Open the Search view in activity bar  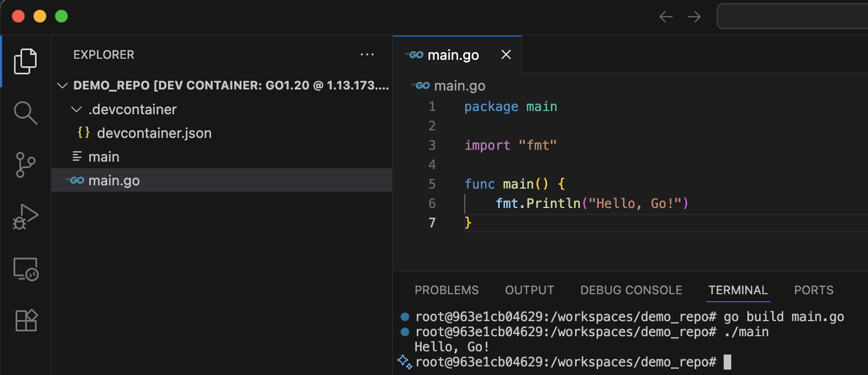(25, 113)
